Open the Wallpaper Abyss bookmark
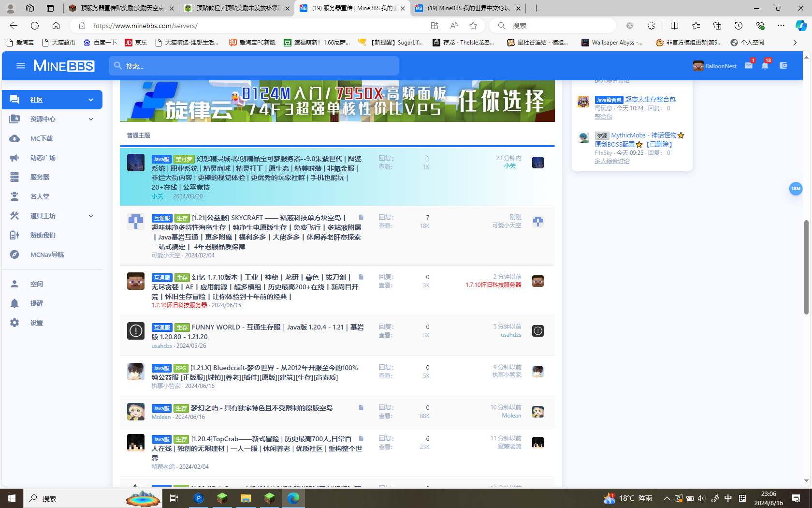The image size is (812, 508). (x=612, y=43)
